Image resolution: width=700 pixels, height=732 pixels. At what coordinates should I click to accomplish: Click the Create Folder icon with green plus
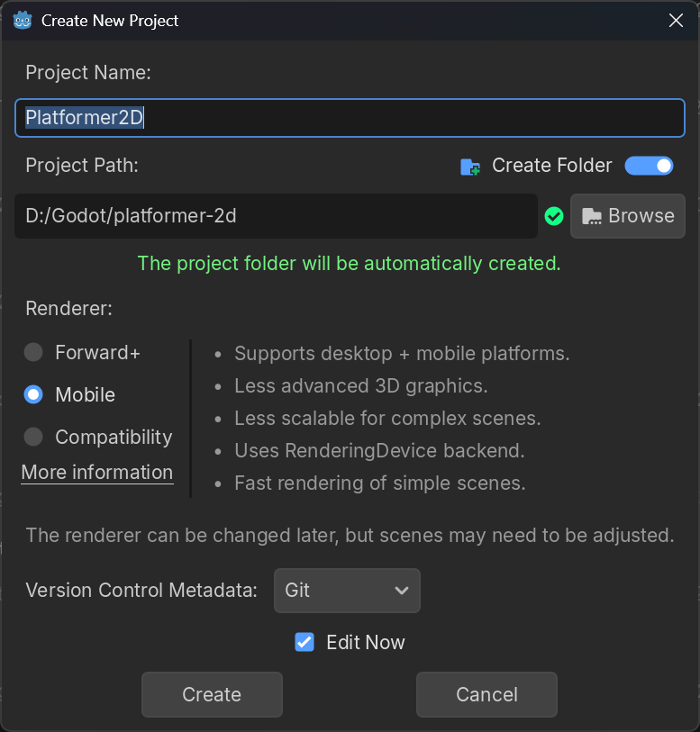click(x=469, y=167)
